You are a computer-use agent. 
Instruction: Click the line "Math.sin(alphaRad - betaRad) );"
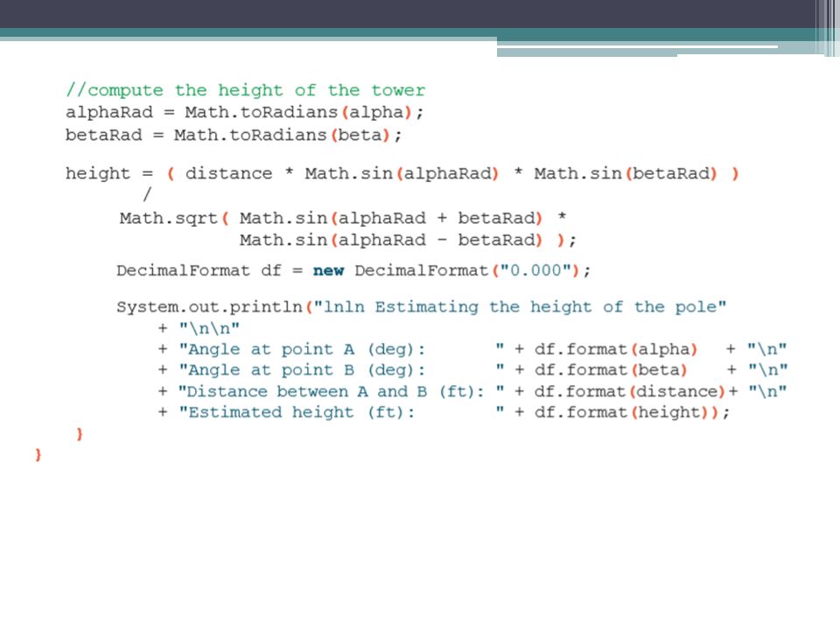point(408,240)
